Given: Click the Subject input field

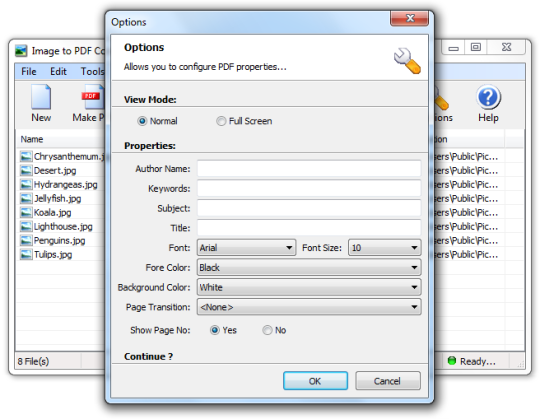Looking at the screenshot, I should tap(309, 208).
